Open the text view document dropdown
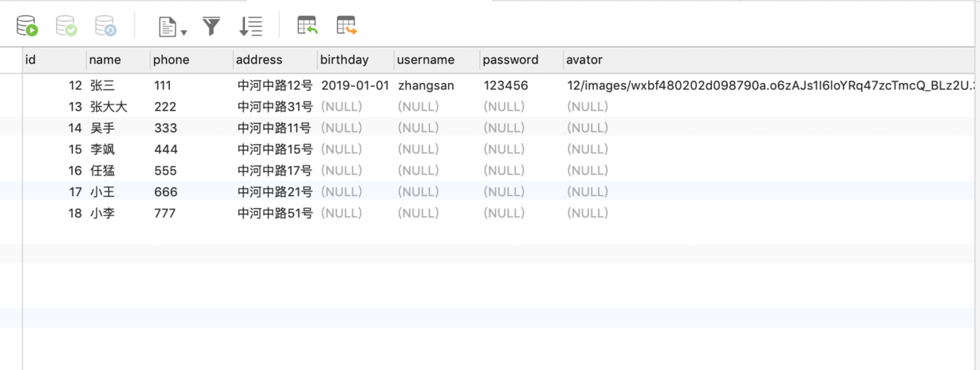Image resolution: width=980 pixels, height=370 pixels. tap(172, 27)
